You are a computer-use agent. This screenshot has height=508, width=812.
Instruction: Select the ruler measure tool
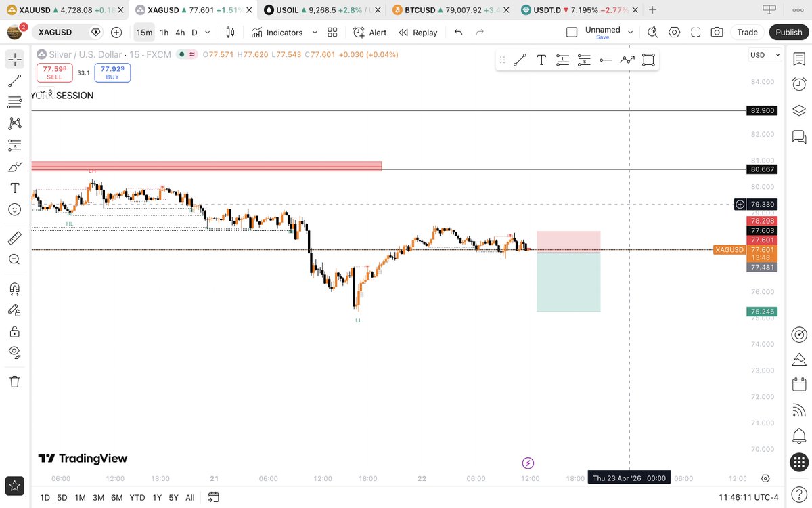14,238
